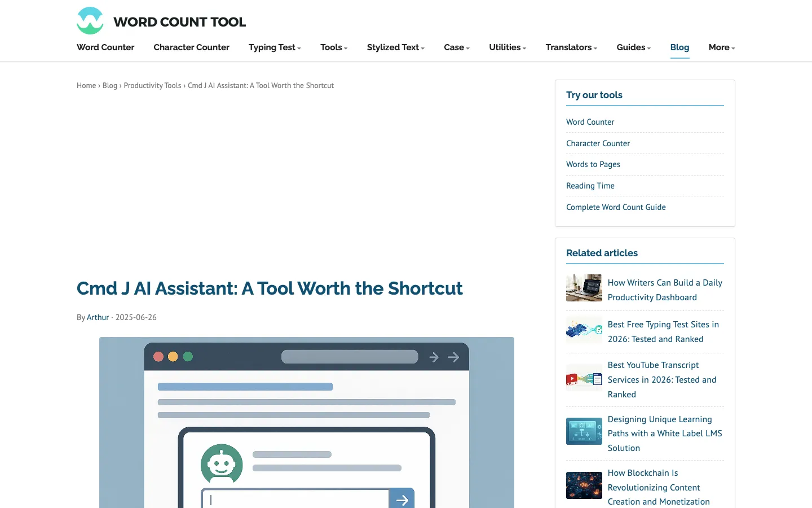Open the Utilities dropdown menu
This screenshot has width=812, height=508.
507,47
